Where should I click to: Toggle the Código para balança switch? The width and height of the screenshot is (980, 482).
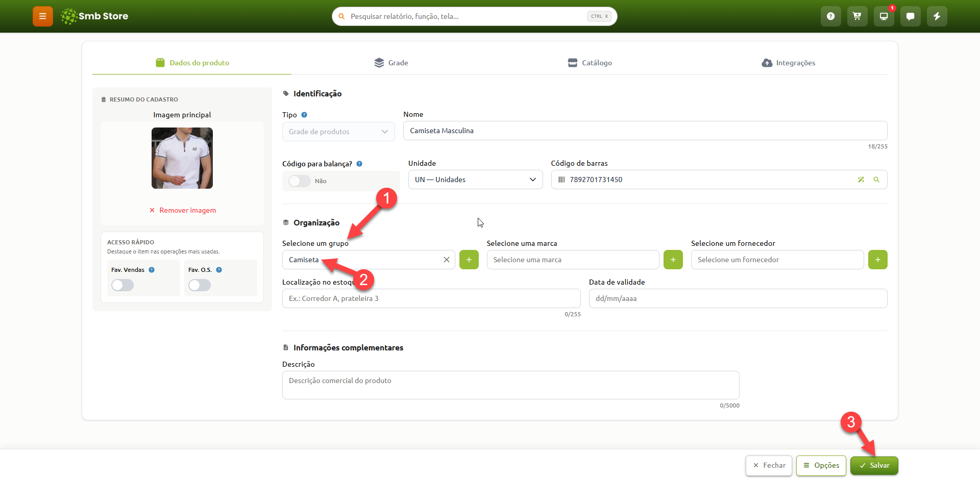pyautogui.click(x=300, y=181)
